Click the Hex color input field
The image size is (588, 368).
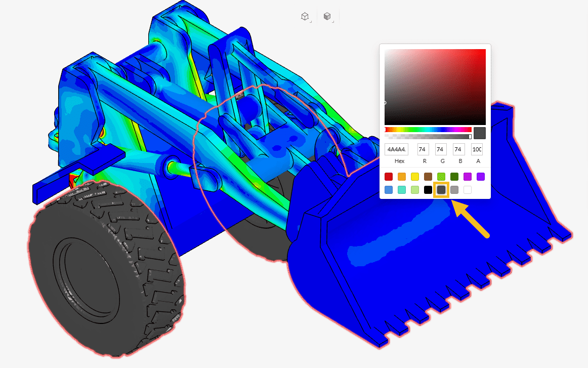pyautogui.click(x=396, y=149)
